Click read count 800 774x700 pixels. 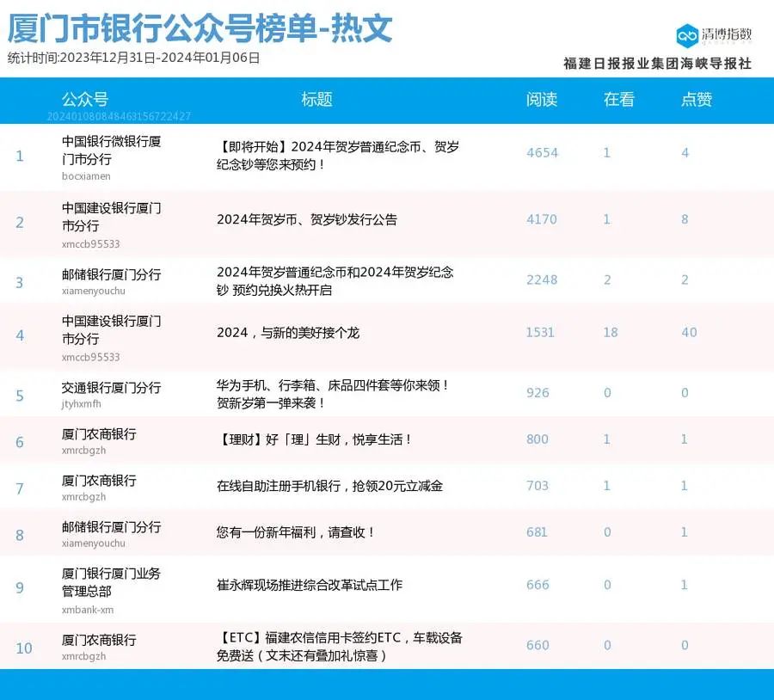click(x=537, y=439)
